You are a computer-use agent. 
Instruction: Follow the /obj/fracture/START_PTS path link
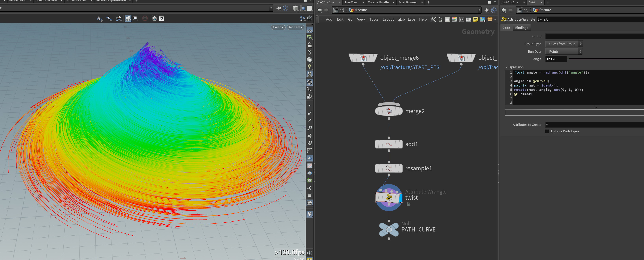409,67
